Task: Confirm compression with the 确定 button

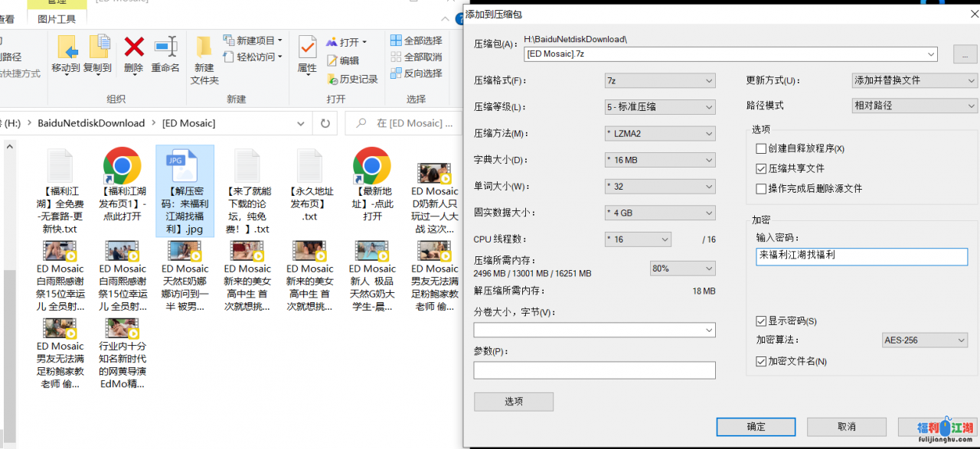Action: (756, 427)
